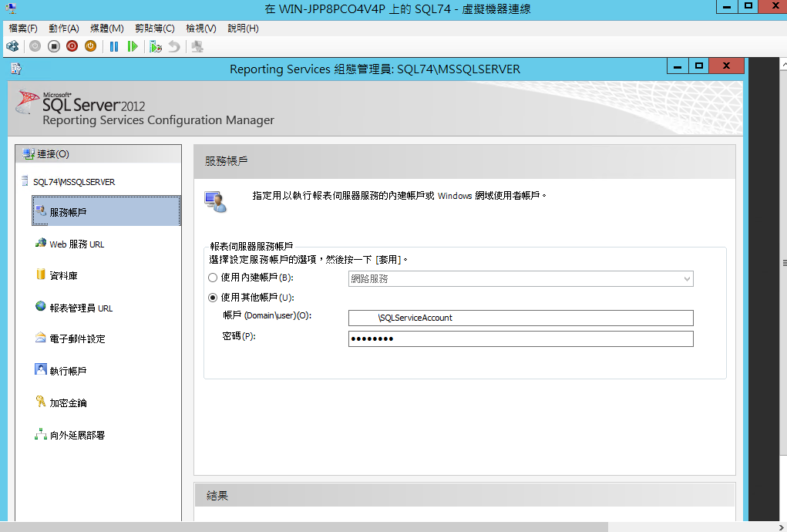Click the green Reset toolbar icon
787x532 pixels.
coord(133,47)
